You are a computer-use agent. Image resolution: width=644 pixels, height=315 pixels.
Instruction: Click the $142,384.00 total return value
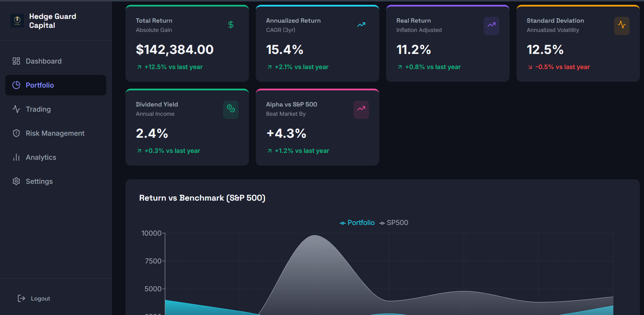[175, 49]
